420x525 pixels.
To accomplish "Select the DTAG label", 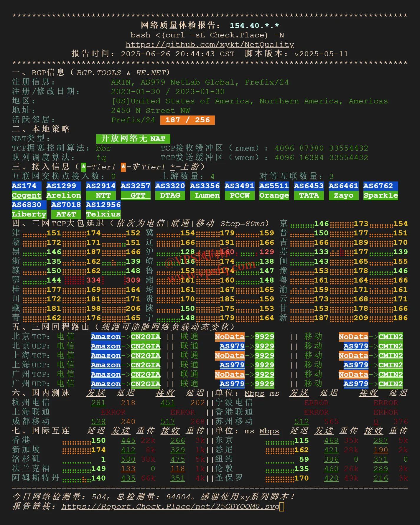I will point(170,195).
